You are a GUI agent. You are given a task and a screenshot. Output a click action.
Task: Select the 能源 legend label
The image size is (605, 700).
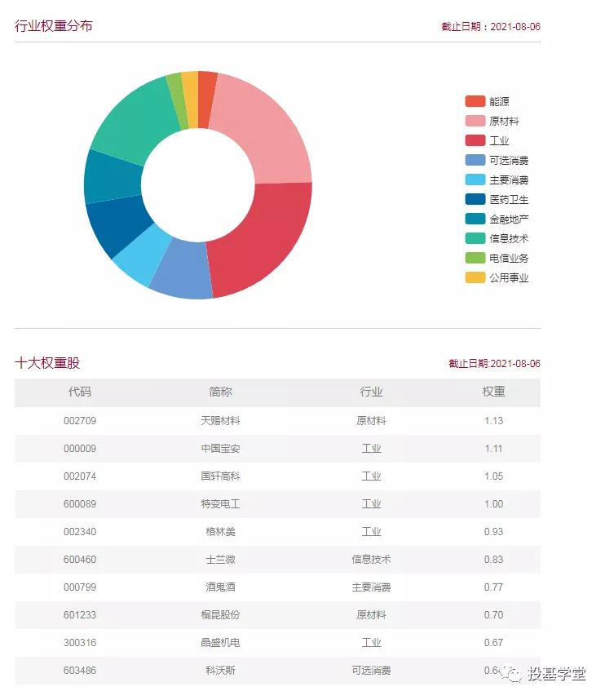499,101
